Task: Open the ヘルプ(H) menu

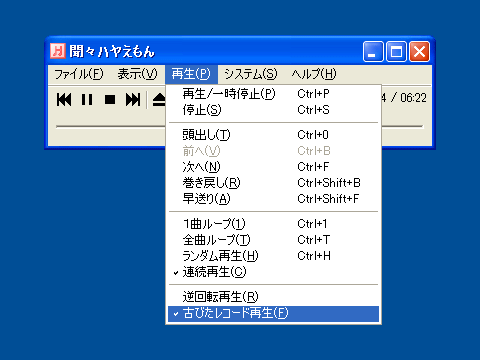Action: click(314, 74)
